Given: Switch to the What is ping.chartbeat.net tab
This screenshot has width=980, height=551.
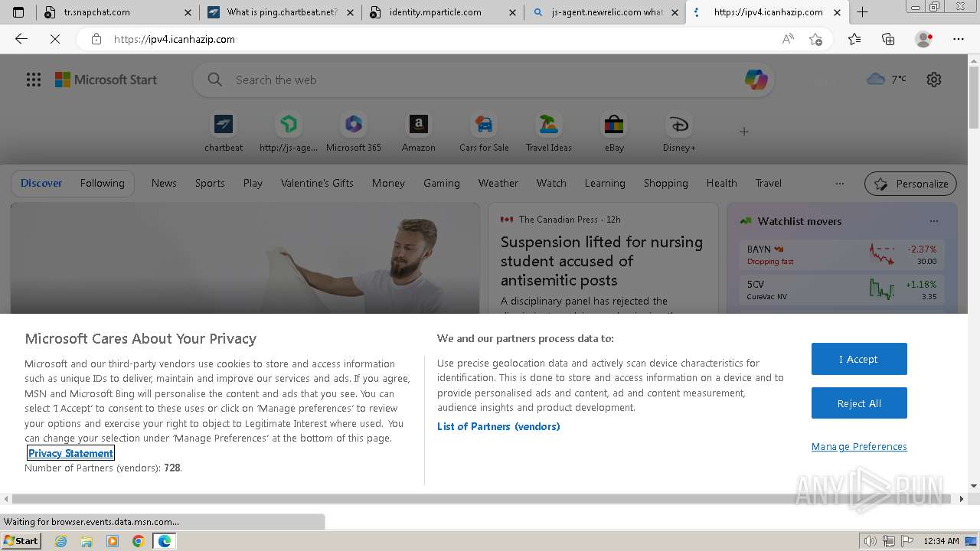Looking at the screenshot, I should (280, 12).
